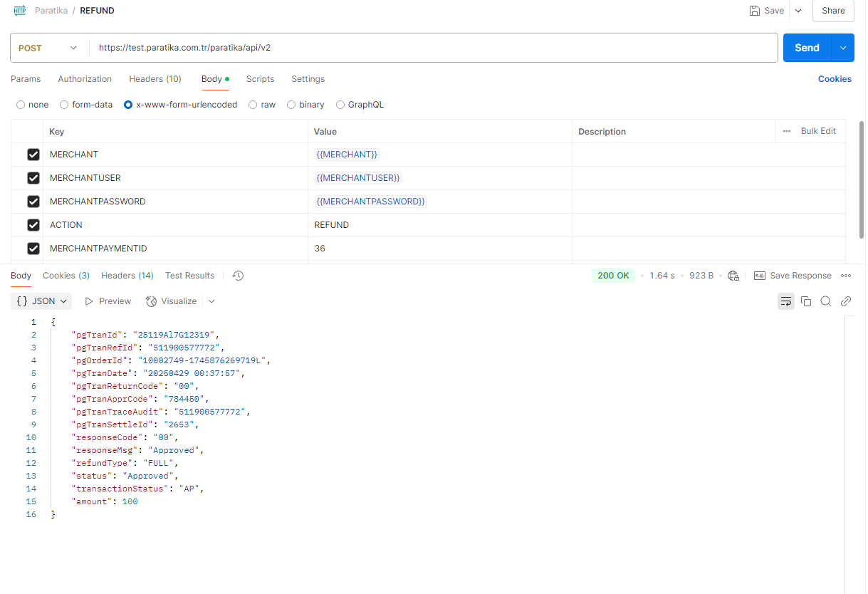Copy the response body to clipboard
This screenshot has height=594, width=868.
coord(806,301)
